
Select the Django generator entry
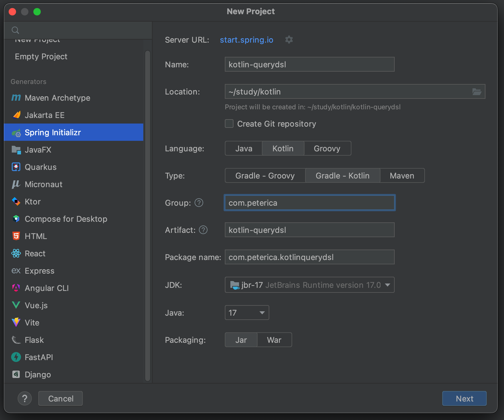point(73,375)
